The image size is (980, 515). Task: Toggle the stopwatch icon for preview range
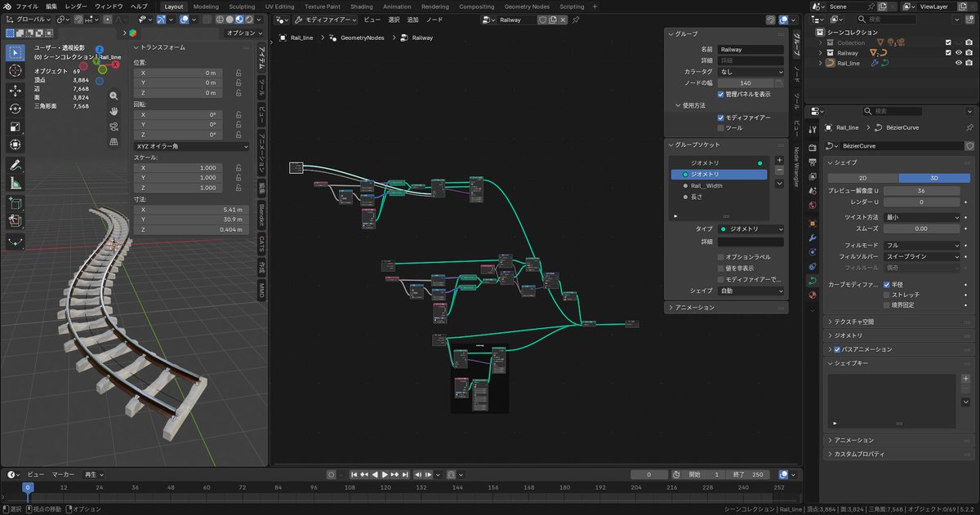point(676,474)
